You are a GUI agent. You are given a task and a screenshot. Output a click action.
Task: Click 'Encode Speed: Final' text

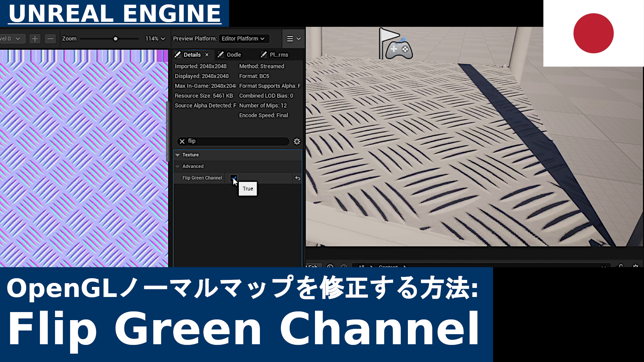[x=264, y=115]
